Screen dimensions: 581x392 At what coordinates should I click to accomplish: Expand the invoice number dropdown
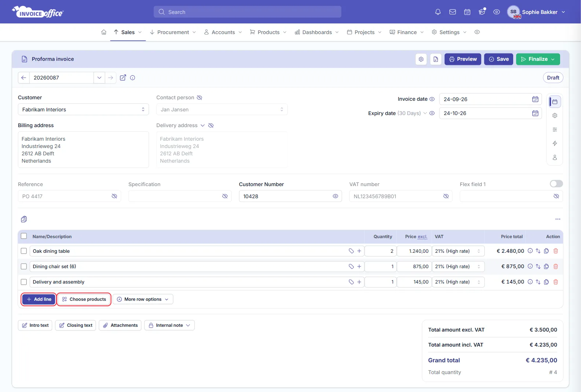point(99,78)
